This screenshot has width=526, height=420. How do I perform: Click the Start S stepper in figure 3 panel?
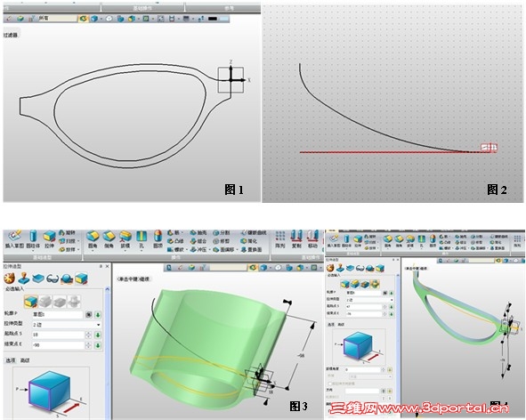pos(88,335)
